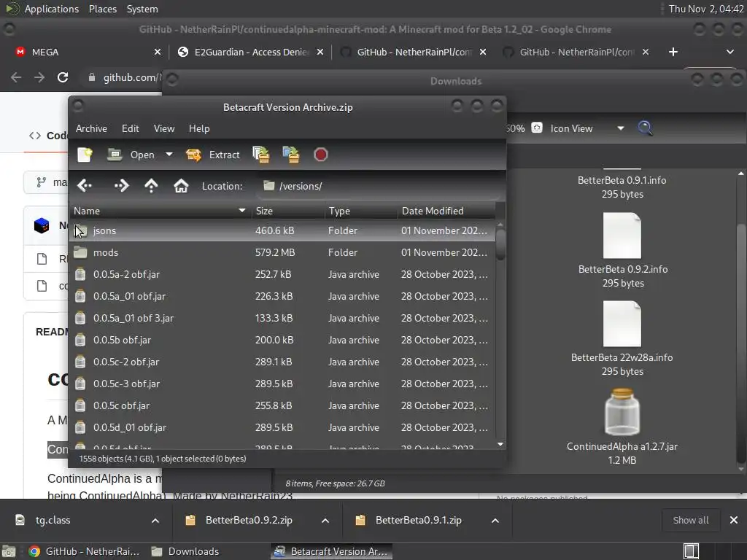Viewport: 747px width, 560px height.
Task: Expand the Open recent archives dropdown arrow
Action: (169, 155)
